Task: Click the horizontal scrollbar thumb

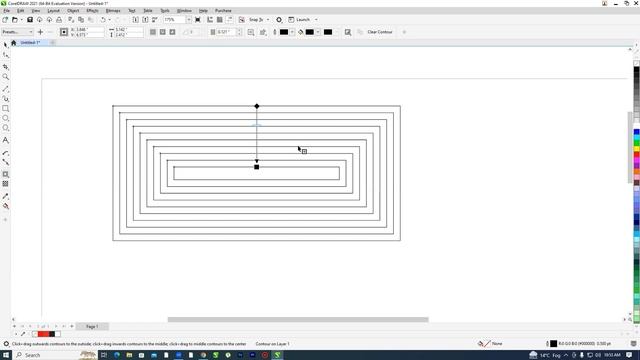Action: (298, 320)
